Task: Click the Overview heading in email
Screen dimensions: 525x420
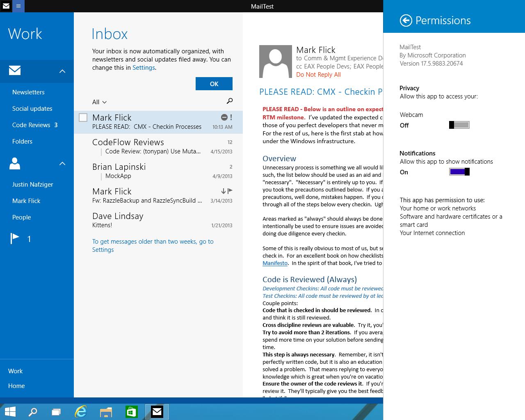Action: click(x=279, y=158)
